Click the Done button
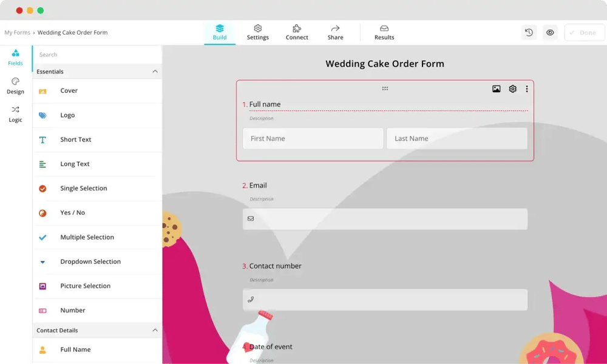This screenshot has width=607, height=364. [x=584, y=33]
